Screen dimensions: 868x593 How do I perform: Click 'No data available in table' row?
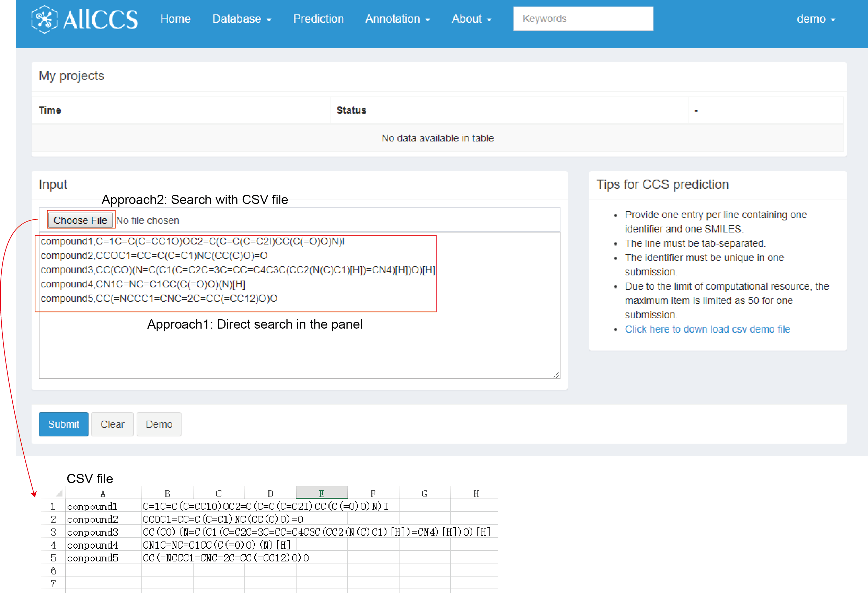437,138
